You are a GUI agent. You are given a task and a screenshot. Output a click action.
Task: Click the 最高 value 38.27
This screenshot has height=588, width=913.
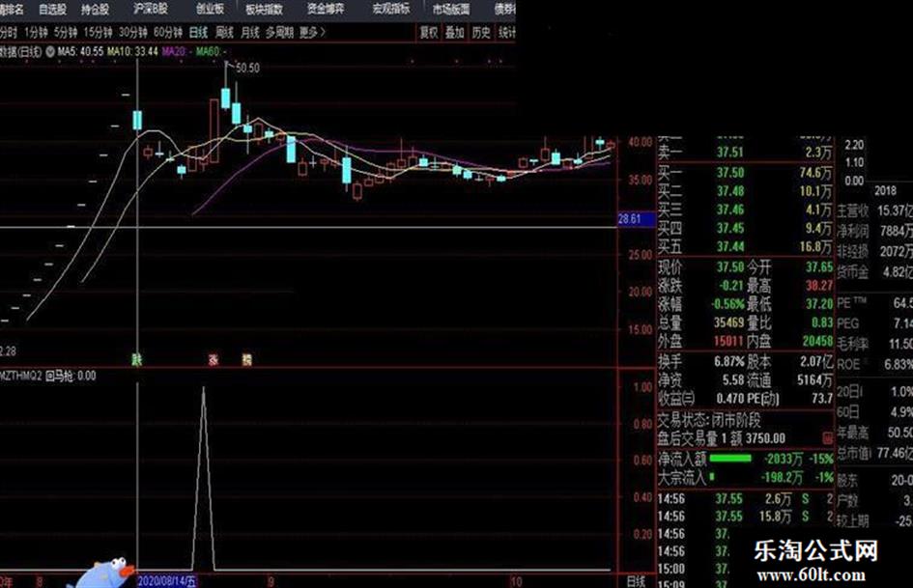[x=819, y=286]
